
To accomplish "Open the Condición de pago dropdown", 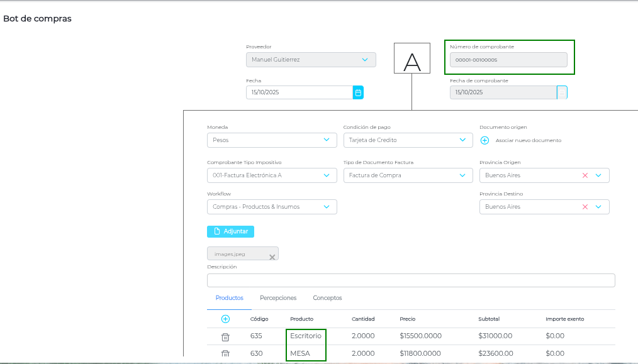I will [x=408, y=140].
